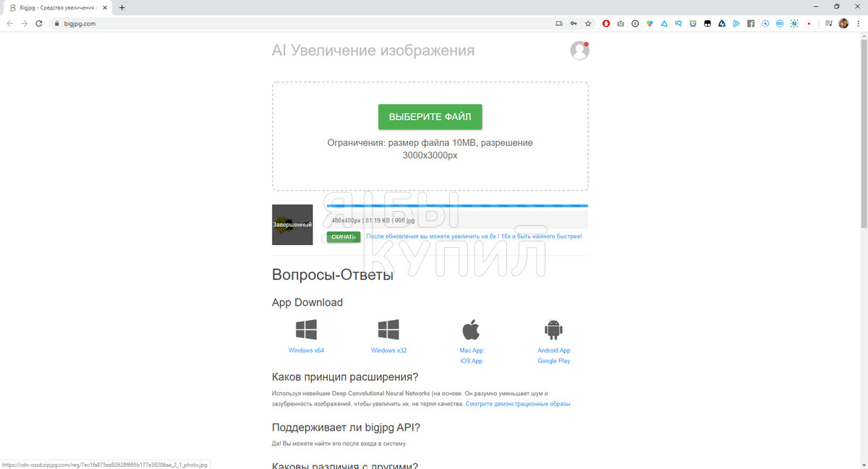Click the Facebook extension icon
Screen dimensions: 868x469
coord(751,23)
